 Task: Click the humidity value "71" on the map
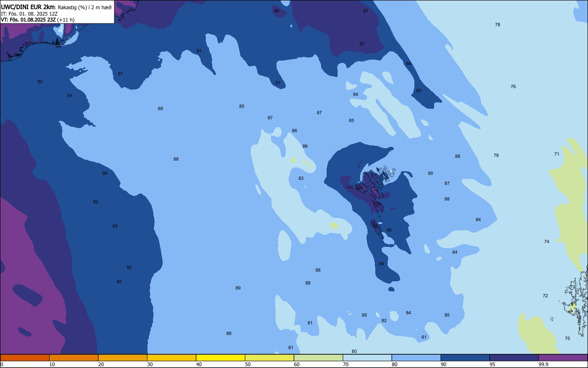coord(557,154)
